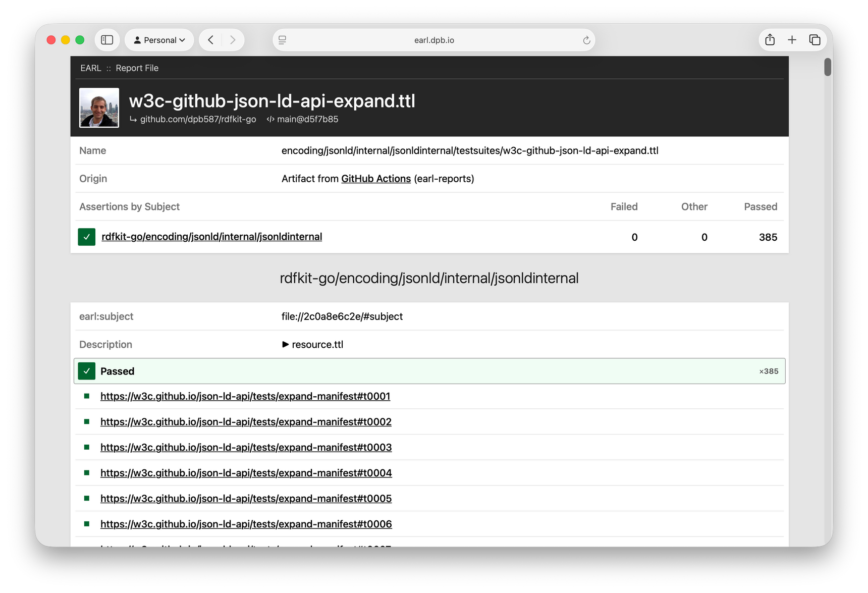868x593 pixels.
Task: Open the GitHub Actions link
Action: point(375,178)
